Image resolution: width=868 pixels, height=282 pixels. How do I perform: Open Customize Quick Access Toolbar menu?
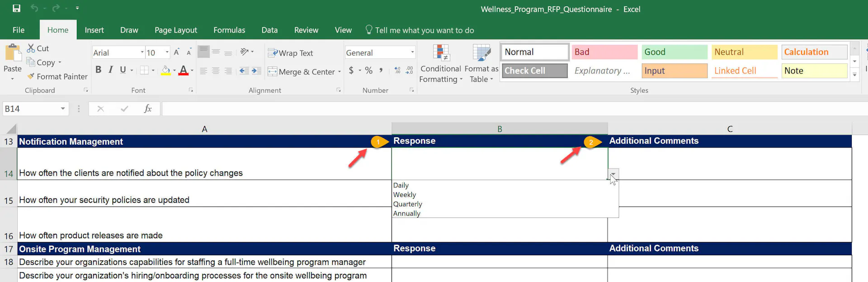tap(77, 8)
